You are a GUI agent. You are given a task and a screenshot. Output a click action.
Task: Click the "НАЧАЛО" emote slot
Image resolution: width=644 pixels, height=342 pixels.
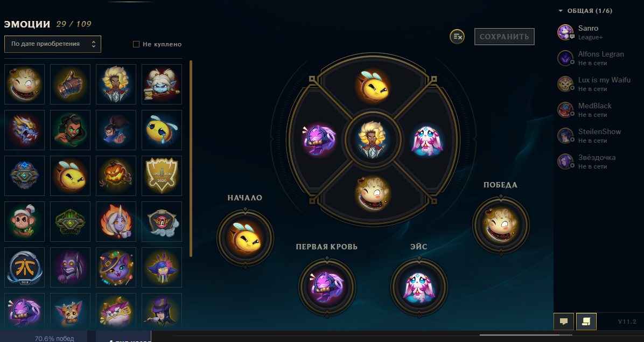(245, 238)
